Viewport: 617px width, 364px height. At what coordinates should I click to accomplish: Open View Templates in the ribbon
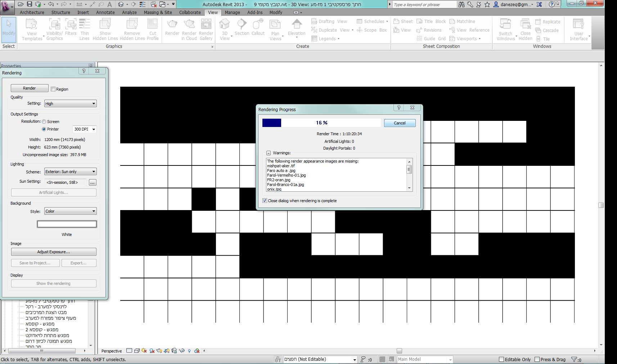point(32,29)
